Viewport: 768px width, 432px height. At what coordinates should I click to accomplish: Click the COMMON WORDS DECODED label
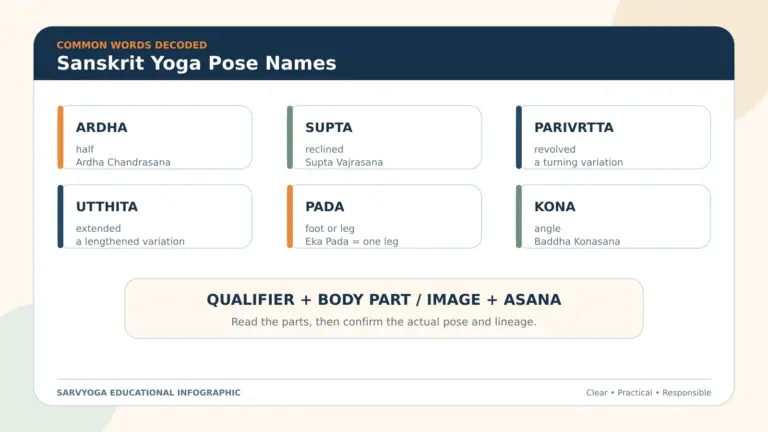132,45
